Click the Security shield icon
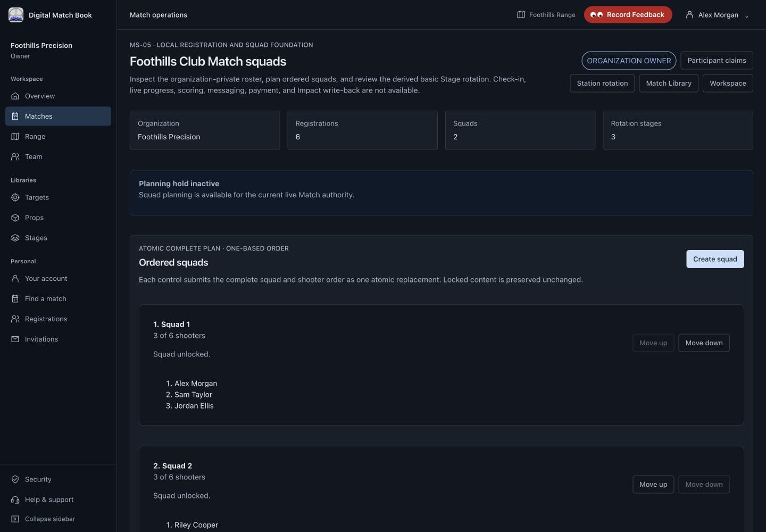The image size is (766, 532). tap(15, 479)
